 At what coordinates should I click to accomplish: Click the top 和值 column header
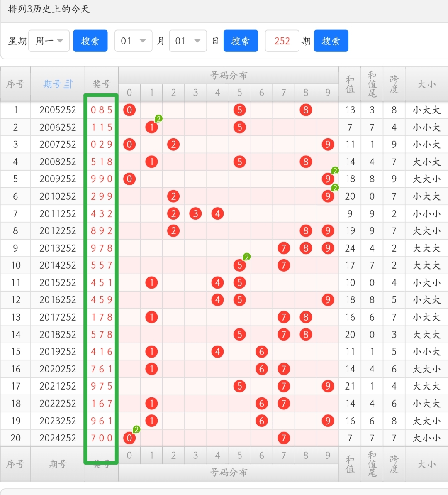click(350, 84)
